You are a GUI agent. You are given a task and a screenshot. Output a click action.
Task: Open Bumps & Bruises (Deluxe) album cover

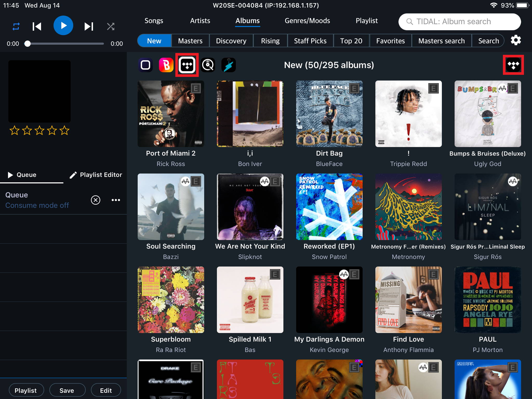tap(488, 114)
